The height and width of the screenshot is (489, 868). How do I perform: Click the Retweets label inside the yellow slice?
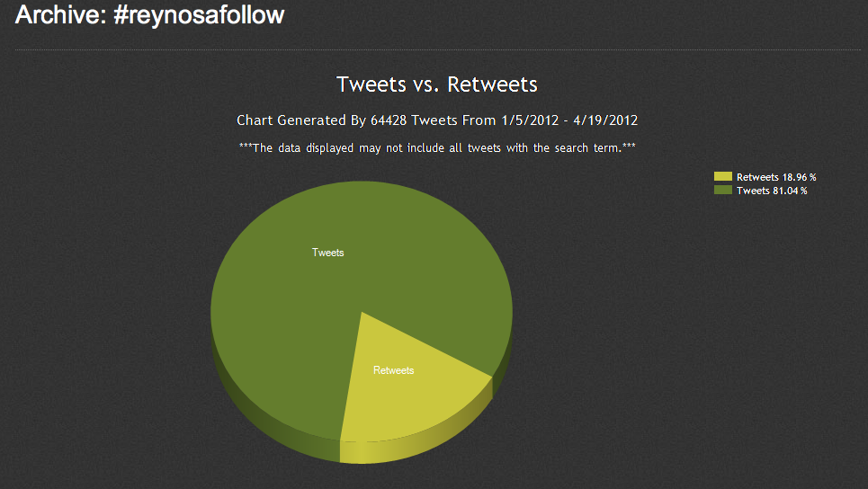[x=393, y=370]
